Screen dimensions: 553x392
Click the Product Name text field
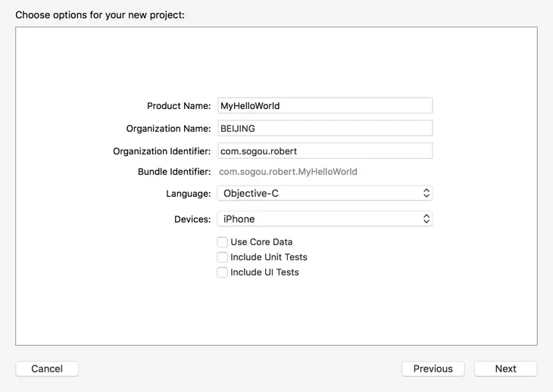pyautogui.click(x=324, y=106)
